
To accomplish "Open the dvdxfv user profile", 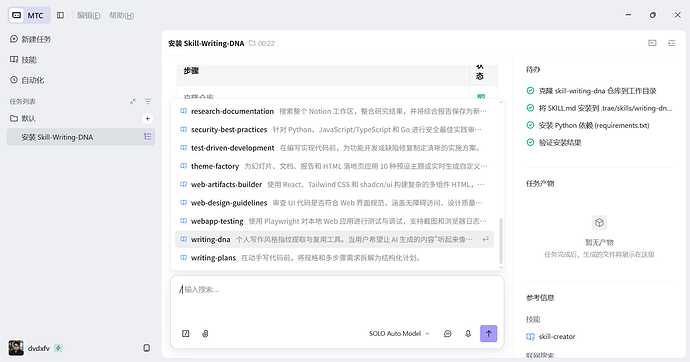I will point(29,348).
